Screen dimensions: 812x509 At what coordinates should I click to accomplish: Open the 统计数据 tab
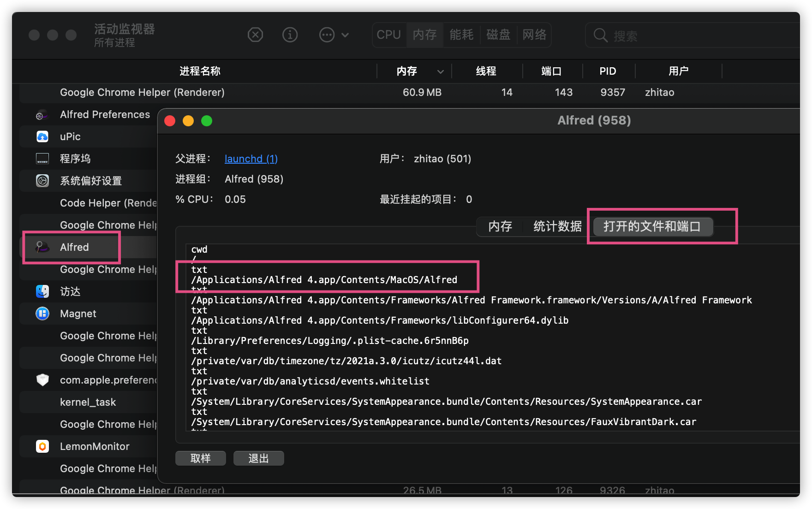[557, 226]
